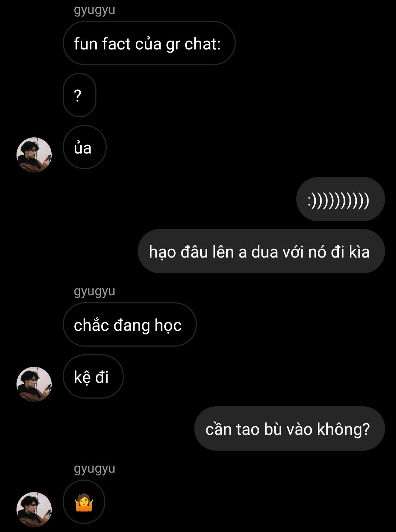Select the shrugging person emoji message
The width and height of the screenshot is (396, 532).
[x=84, y=502]
